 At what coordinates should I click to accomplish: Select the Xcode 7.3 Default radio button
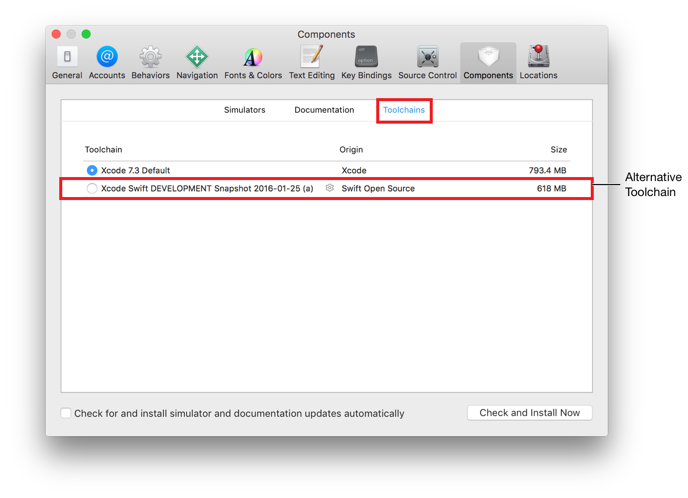click(x=92, y=170)
